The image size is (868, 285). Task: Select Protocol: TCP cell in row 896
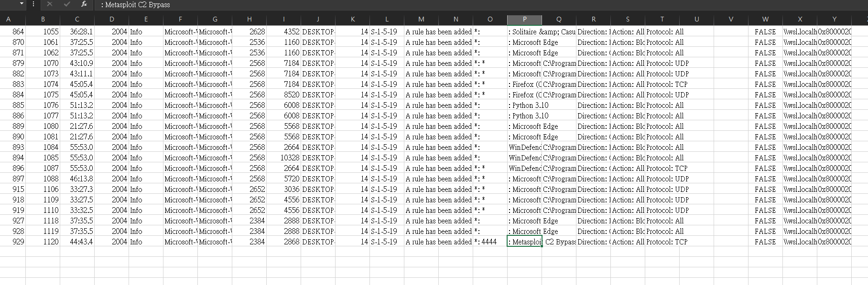click(x=662, y=168)
